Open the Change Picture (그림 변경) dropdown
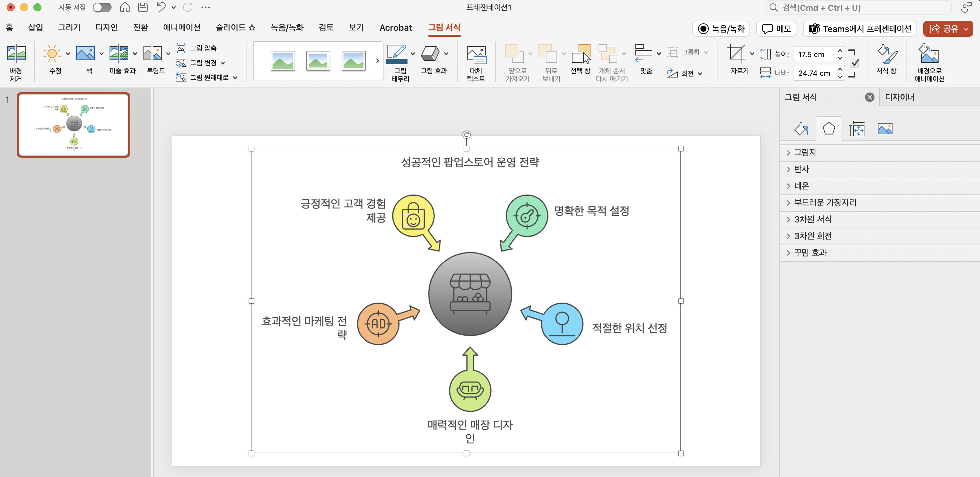Image resolution: width=980 pixels, height=477 pixels. pyautogui.click(x=223, y=63)
